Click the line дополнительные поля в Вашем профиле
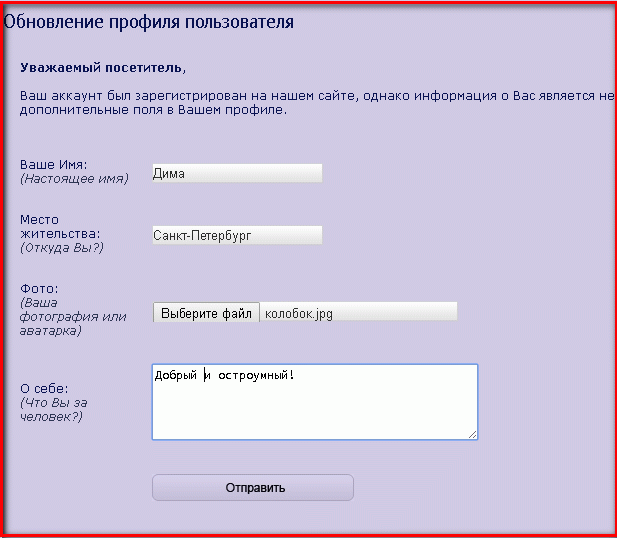The height and width of the screenshot is (538, 617). point(154,110)
